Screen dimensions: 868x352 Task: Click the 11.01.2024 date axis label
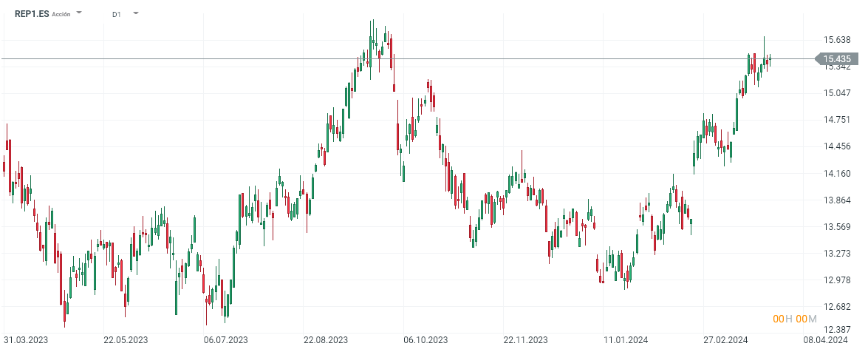click(625, 341)
